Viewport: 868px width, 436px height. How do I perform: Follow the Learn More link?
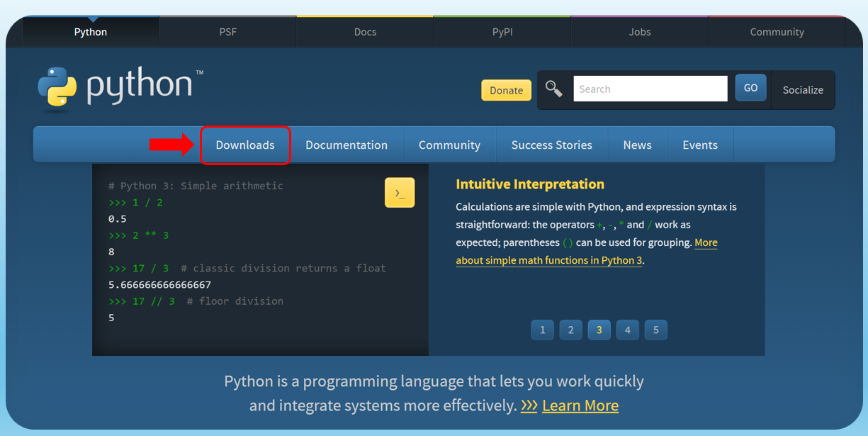point(580,406)
